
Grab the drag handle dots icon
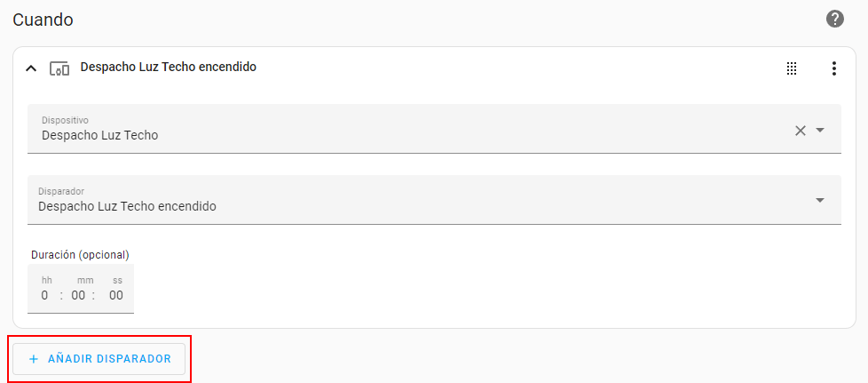(792, 68)
